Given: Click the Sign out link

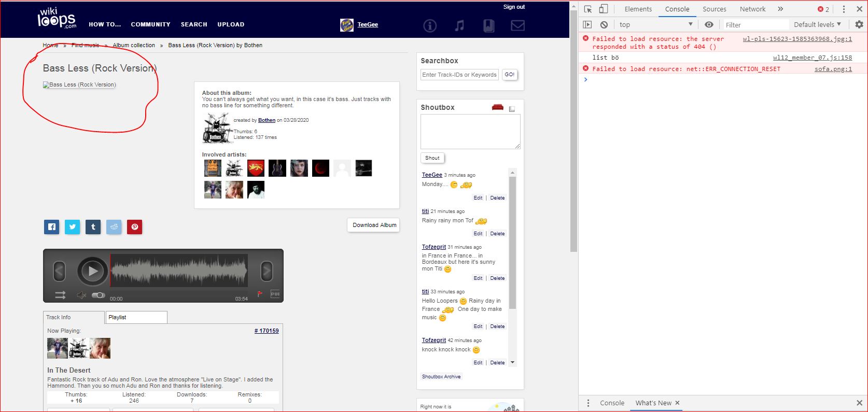Looking at the screenshot, I should [514, 7].
